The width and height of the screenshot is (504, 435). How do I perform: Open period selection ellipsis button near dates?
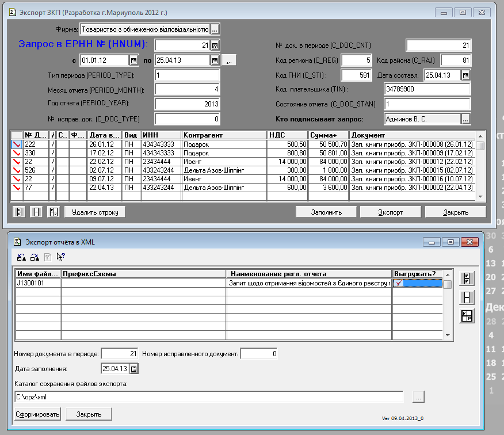229,60
